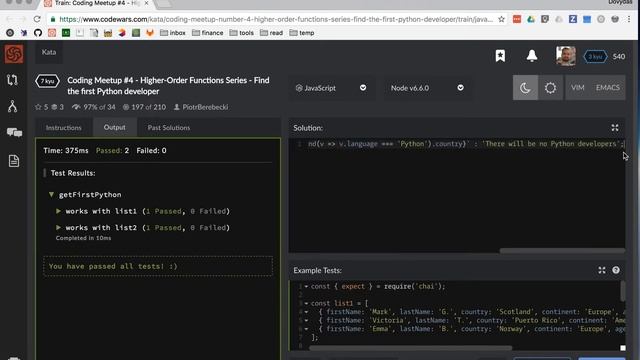
Task: Open the Past Solutions tab
Action: 169,128
